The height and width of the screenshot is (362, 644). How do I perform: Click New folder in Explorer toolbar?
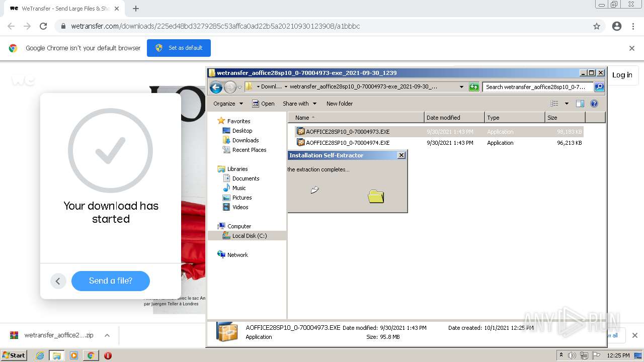(340, 104)
